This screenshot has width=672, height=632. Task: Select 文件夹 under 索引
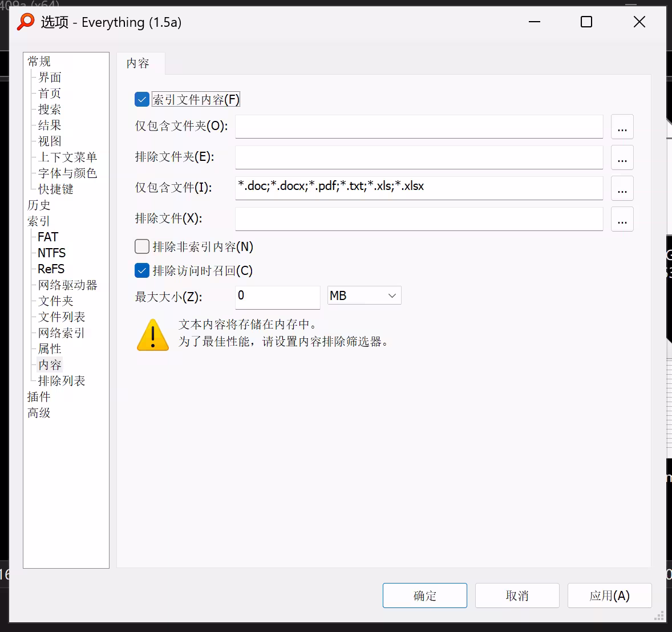click(56, 301)
